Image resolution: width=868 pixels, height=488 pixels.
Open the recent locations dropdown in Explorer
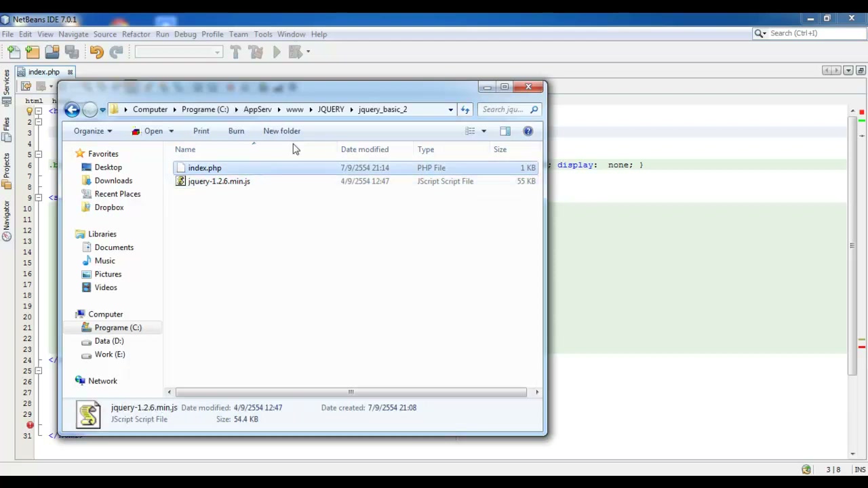pyautogui.click(x=102, y=110)
